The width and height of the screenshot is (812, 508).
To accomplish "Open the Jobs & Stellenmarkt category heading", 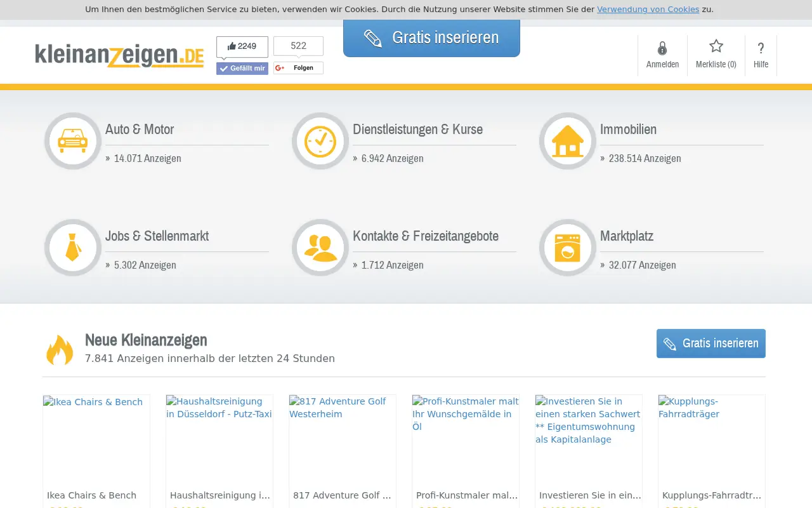I will [x=157, y=236].
